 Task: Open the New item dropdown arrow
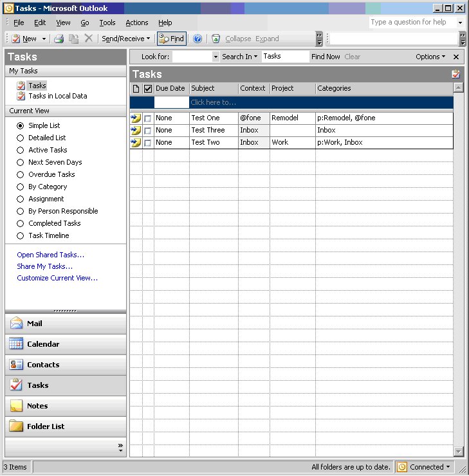click(44, 39)
